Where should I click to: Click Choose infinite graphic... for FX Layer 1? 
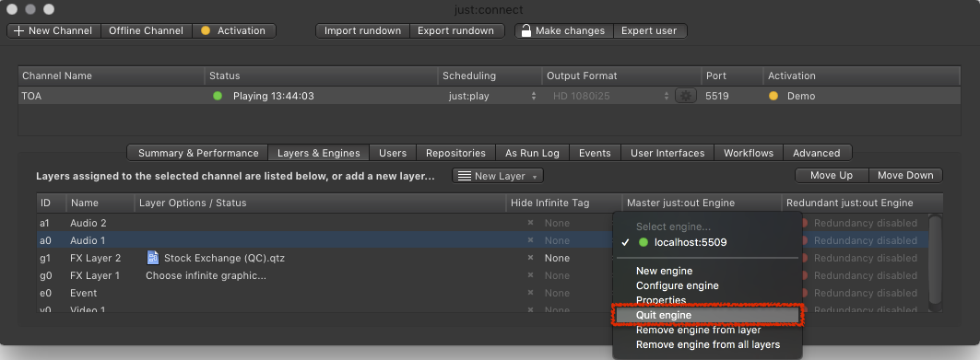point(207,275)
